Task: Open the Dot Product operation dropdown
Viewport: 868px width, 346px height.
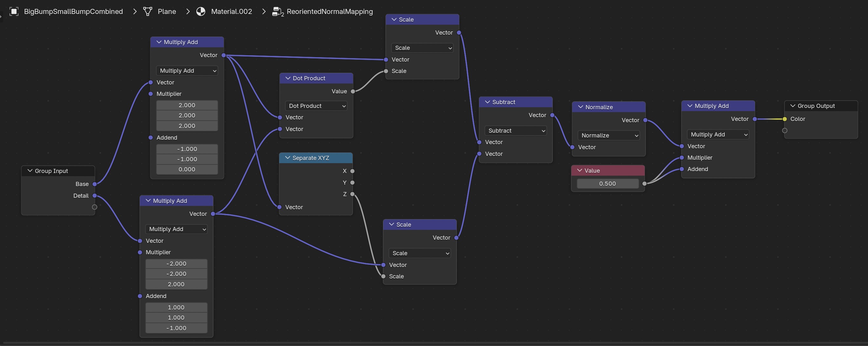Action: [x=316, y=106]
